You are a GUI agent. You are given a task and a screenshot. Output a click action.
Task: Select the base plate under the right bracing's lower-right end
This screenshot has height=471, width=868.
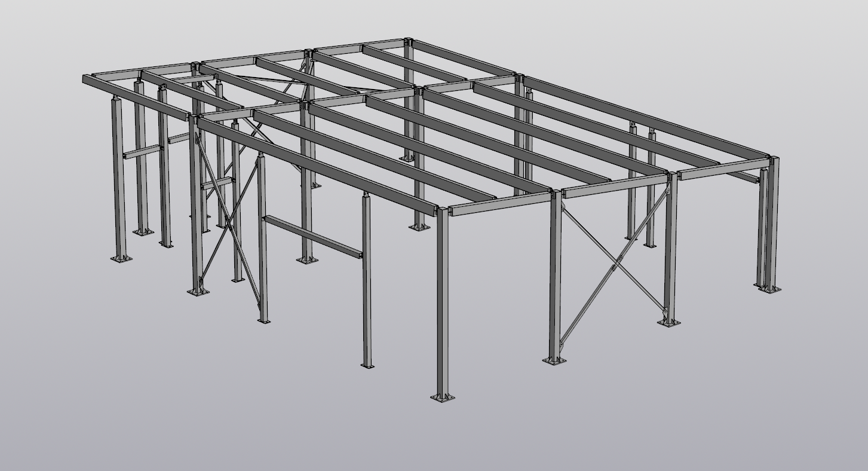[x=668, y=323]
